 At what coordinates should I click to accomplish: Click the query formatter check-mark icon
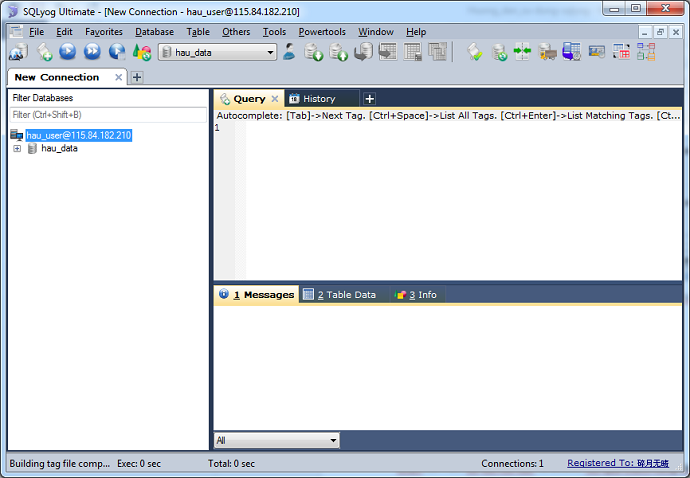coord(474,52)
